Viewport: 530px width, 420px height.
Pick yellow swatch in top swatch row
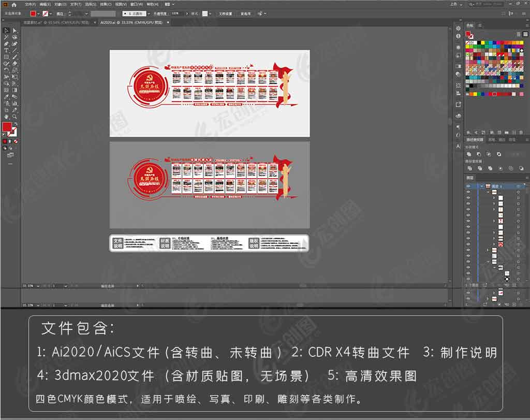[x=483, y=42]
